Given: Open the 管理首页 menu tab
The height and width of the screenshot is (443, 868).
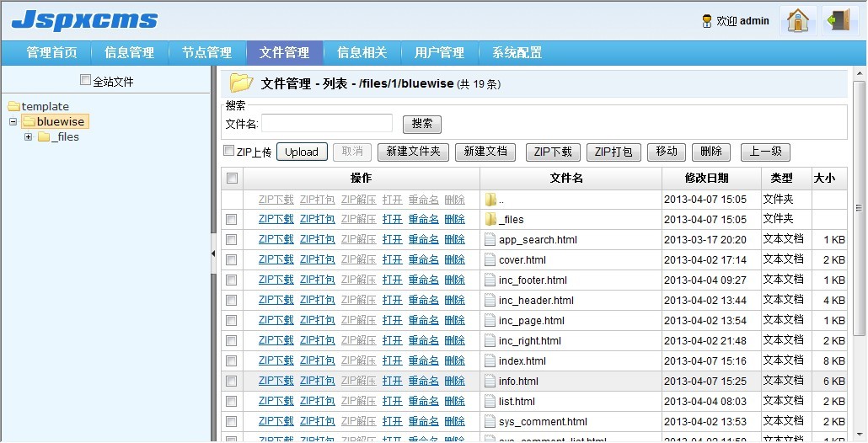Looking at the screenshot, I should tap(52, 53).
